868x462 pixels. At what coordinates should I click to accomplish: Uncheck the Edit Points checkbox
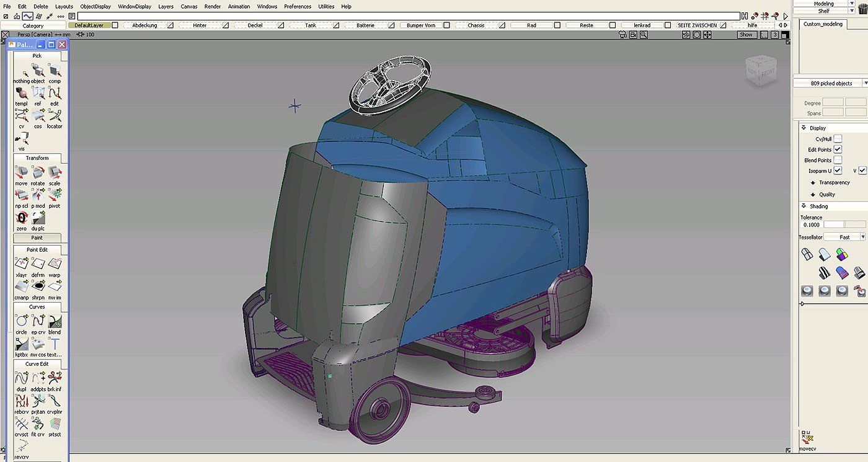pos(838,149)
